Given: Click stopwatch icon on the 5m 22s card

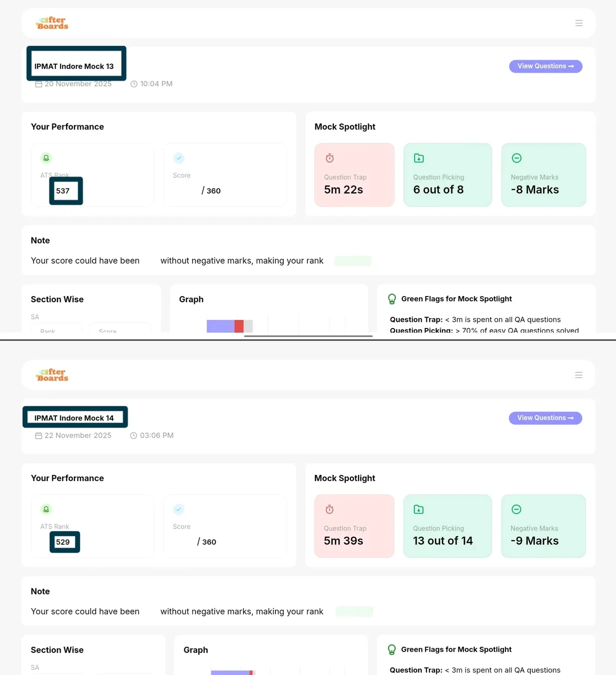Looking at the screenshot, I should click(x=330, y=158).
